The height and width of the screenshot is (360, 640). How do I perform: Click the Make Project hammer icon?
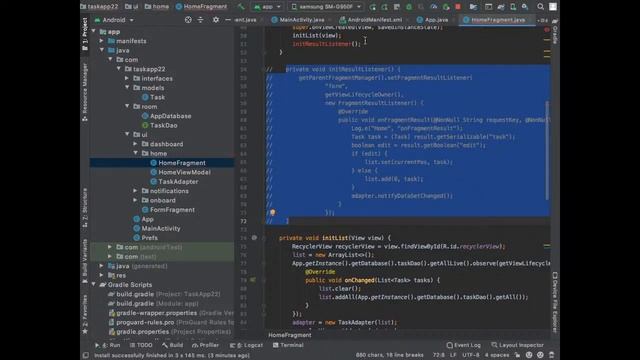tap(241, 7)
